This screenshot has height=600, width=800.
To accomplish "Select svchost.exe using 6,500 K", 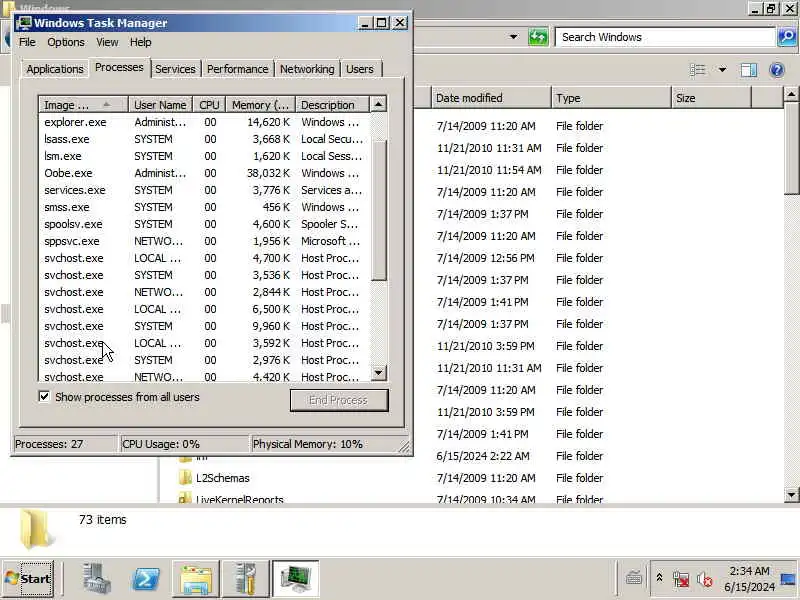I will (204, 309).
